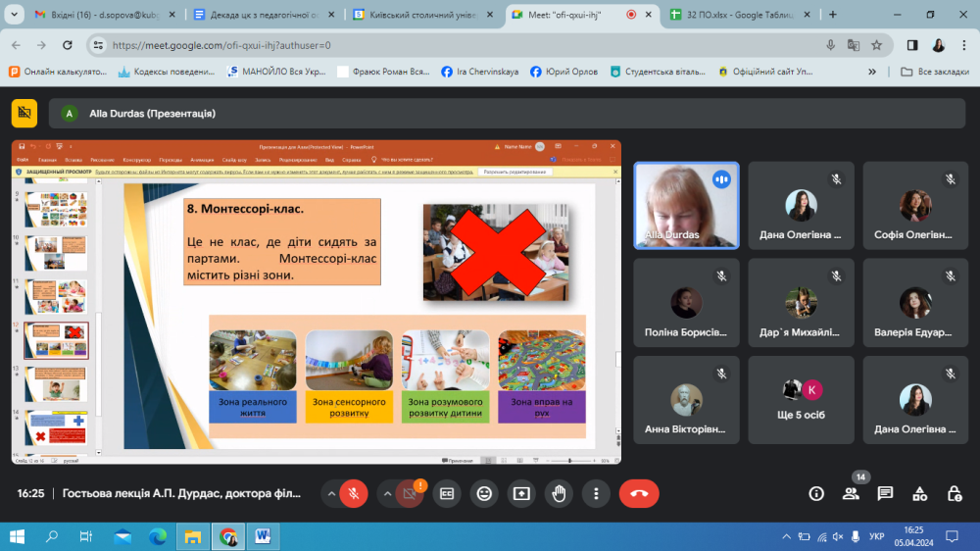Screen dimensions: 980x551
Task: Click the address bar microphone icon
Action: [830, 45]
